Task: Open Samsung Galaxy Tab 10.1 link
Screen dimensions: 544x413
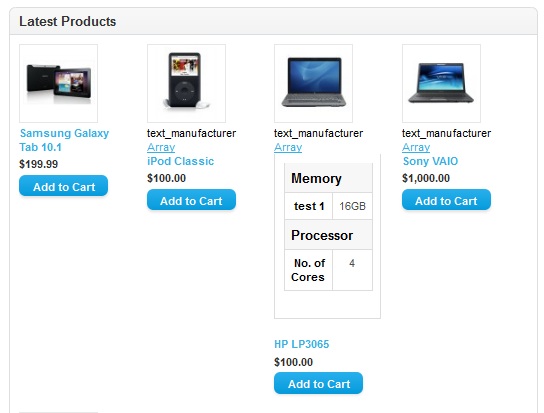Action: (64, 140)
